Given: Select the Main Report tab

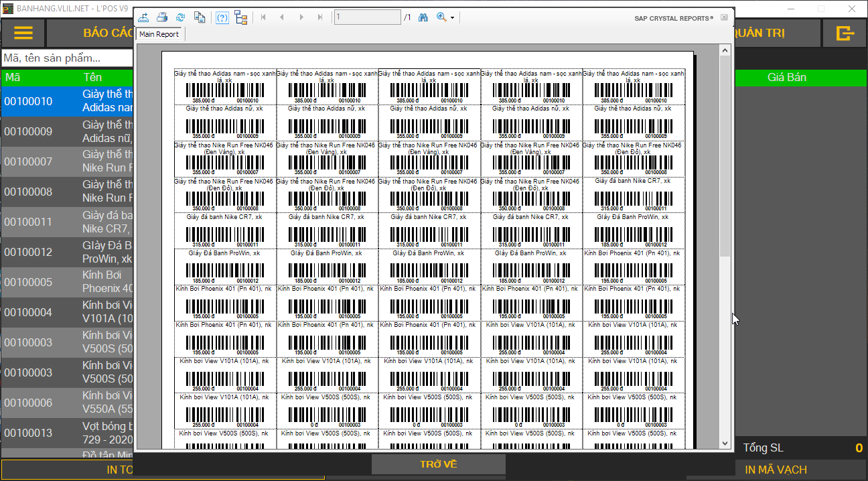Looking at the screenshot, I should [x=159, y=34].
